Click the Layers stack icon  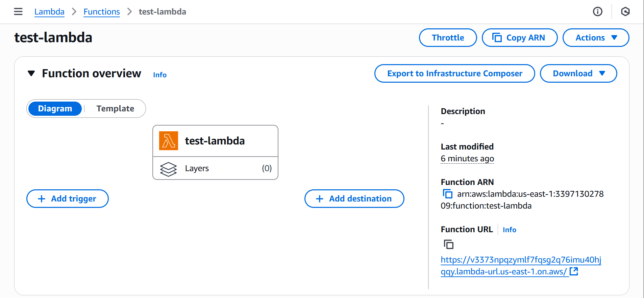pos(168,169)
